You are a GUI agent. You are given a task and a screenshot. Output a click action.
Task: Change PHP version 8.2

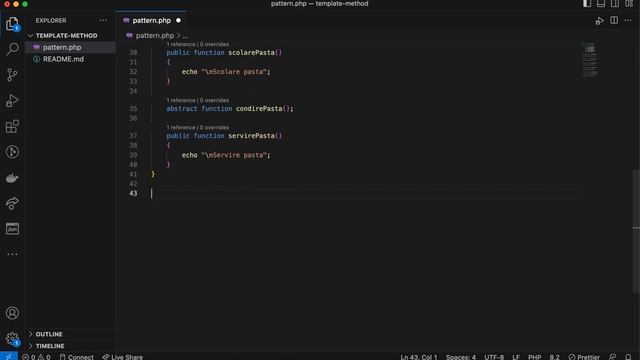554,357
